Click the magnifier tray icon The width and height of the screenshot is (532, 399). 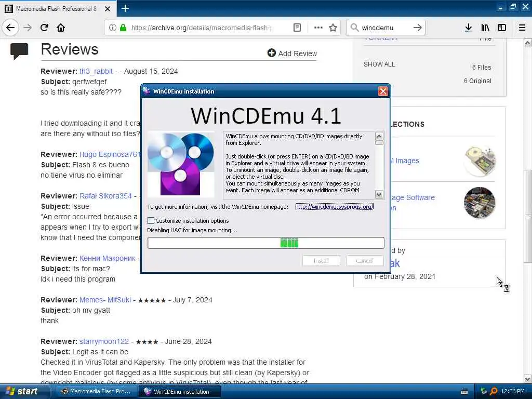coord(494,391)
